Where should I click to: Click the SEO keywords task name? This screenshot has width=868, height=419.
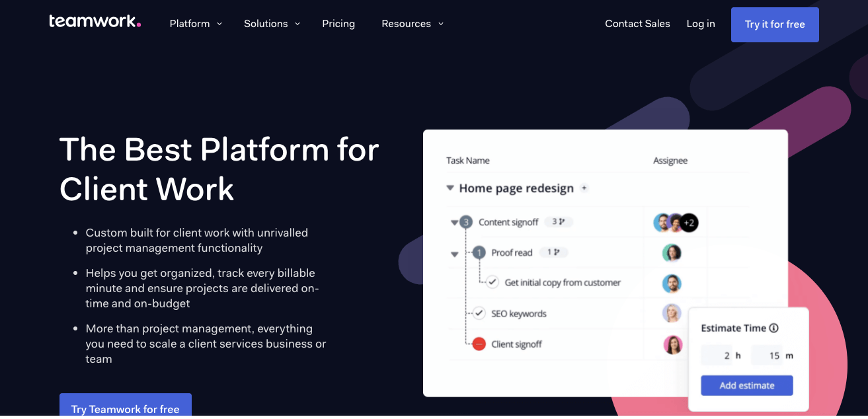(519, 313)
